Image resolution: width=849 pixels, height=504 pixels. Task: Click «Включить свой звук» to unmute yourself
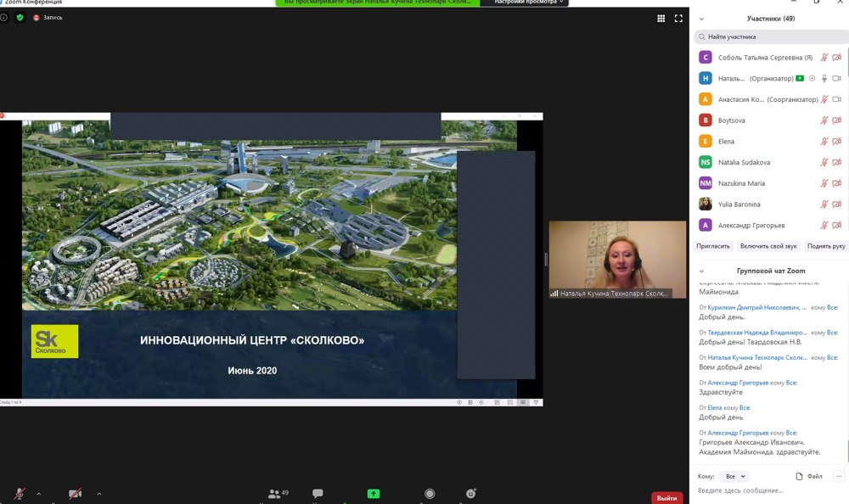tap(768, 246)
